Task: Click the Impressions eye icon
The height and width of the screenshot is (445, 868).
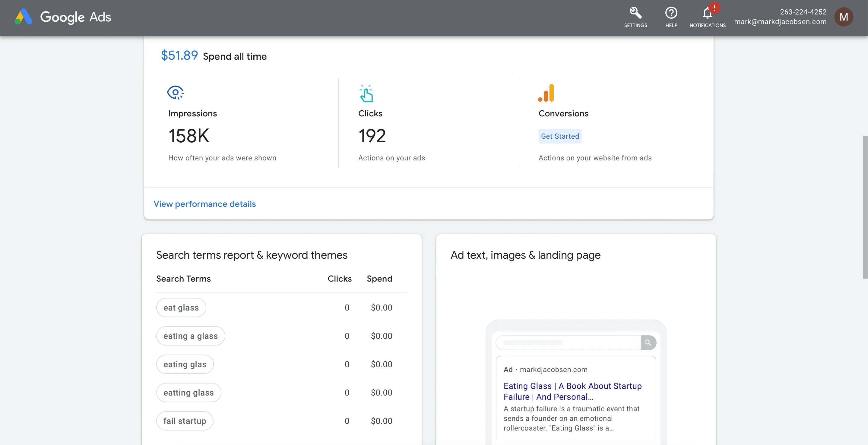Action: 175,92
